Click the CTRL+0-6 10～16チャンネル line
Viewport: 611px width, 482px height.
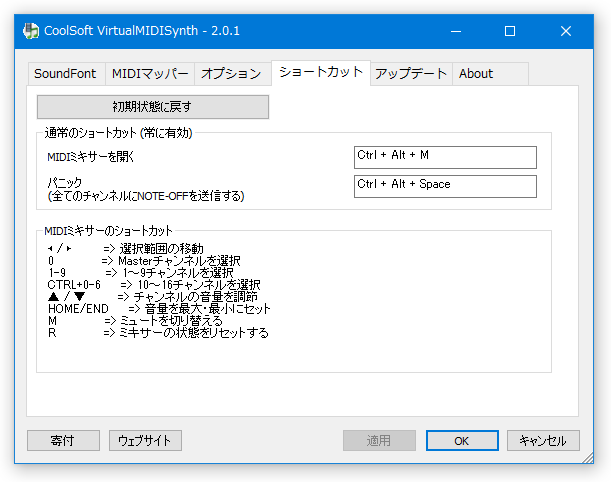point(154,285)
